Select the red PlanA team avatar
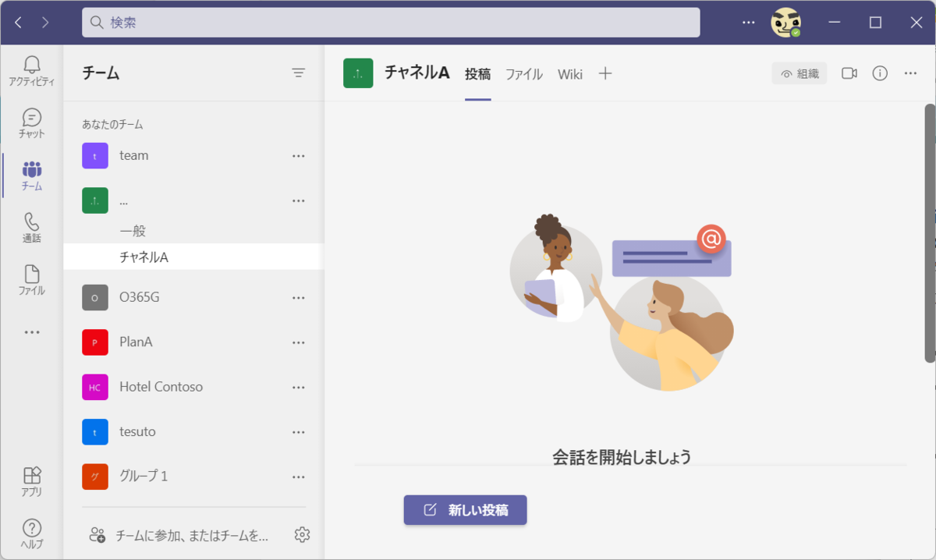 [x=95, y=342]
